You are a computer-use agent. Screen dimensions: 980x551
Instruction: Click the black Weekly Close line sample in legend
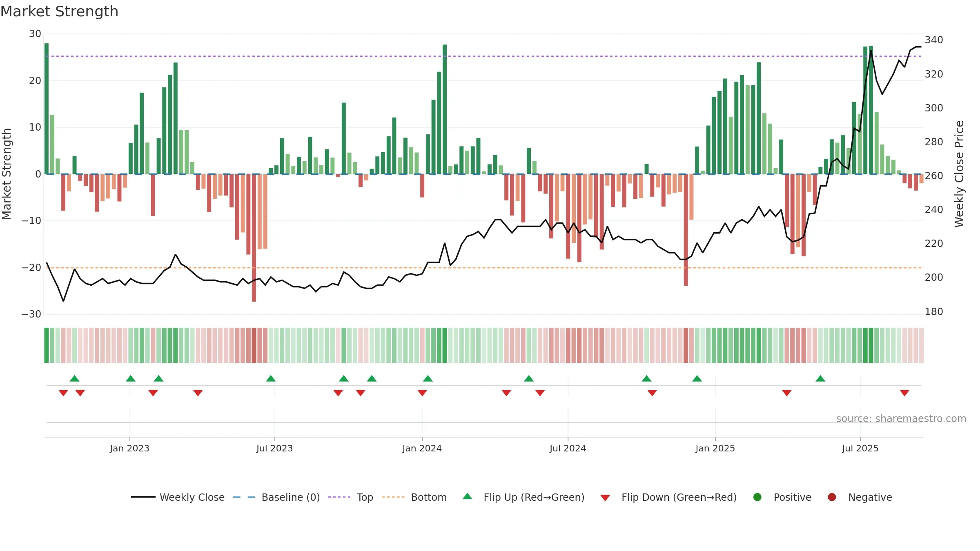(143, 497)
